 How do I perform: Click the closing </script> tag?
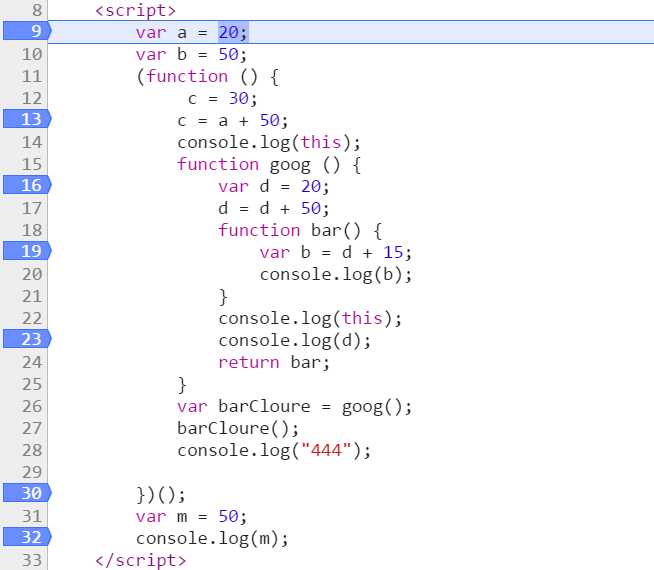[x=141, y=560]
